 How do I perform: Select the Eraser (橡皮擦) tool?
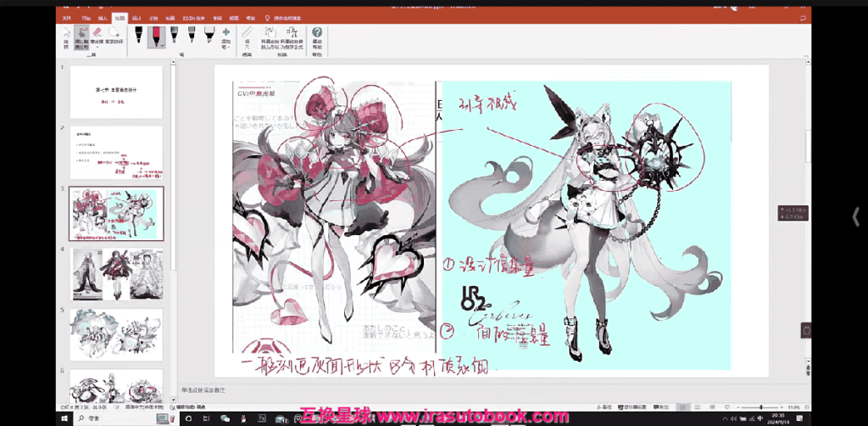pyautogui.click(x=97, y=35)
